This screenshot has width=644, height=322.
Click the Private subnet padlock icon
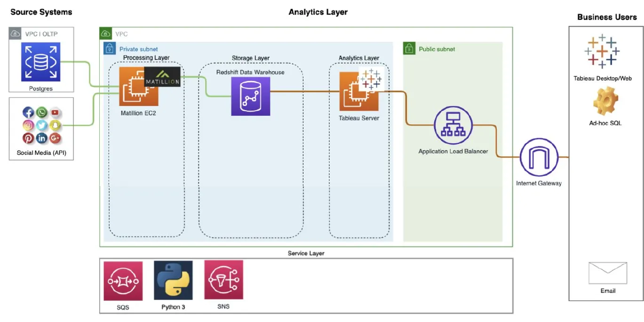(x=110, y=48)
